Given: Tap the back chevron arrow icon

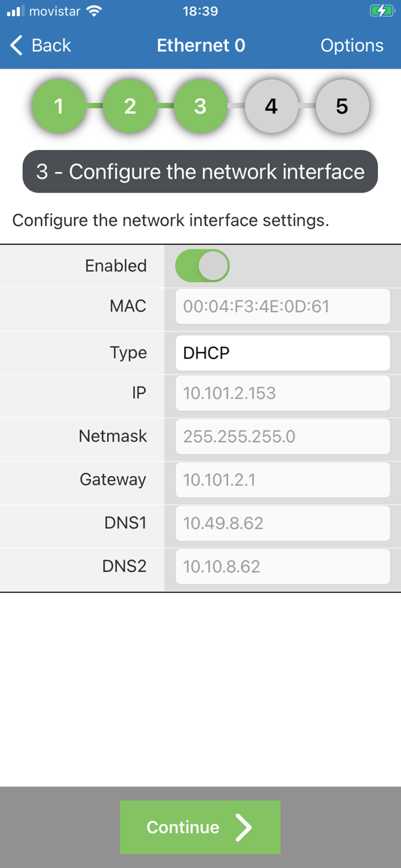Looking at the screenshot, I should (16, 45).
